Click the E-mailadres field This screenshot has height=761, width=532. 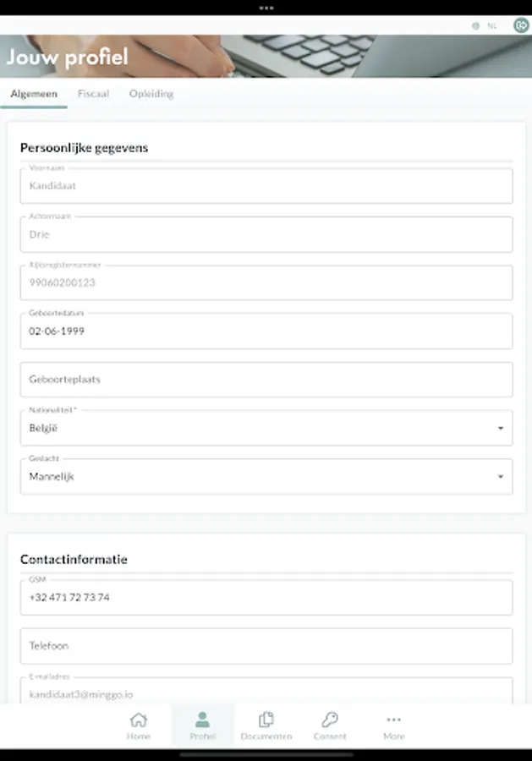266,693
